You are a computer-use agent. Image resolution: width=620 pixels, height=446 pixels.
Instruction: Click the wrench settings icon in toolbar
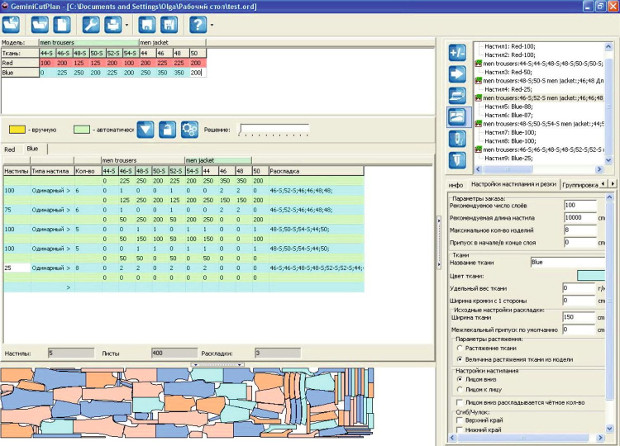pos(91,23)
